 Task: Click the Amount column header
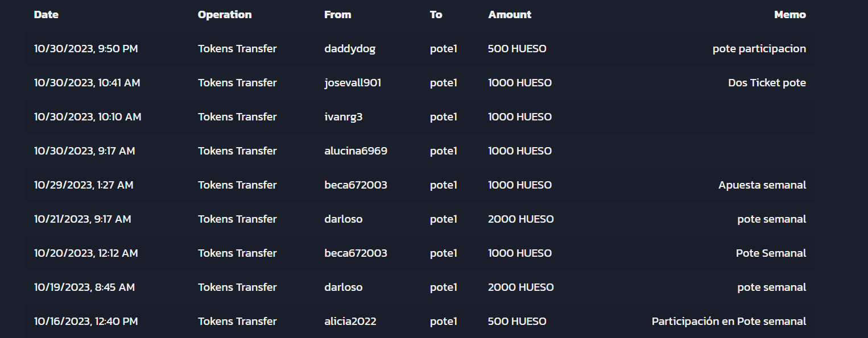(510, 15)
